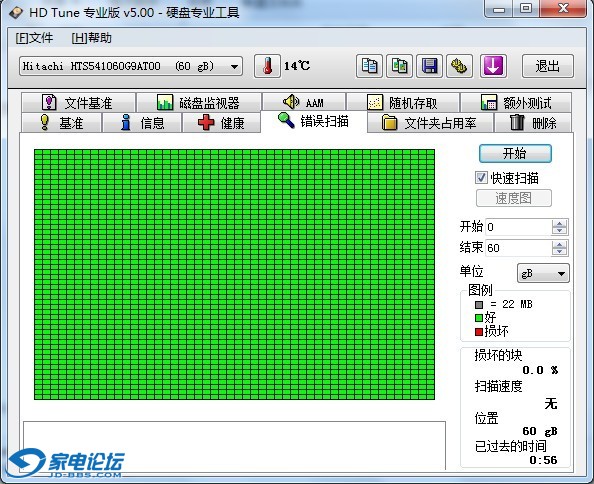Switch to the 文件基准 tab

point(78,102)
